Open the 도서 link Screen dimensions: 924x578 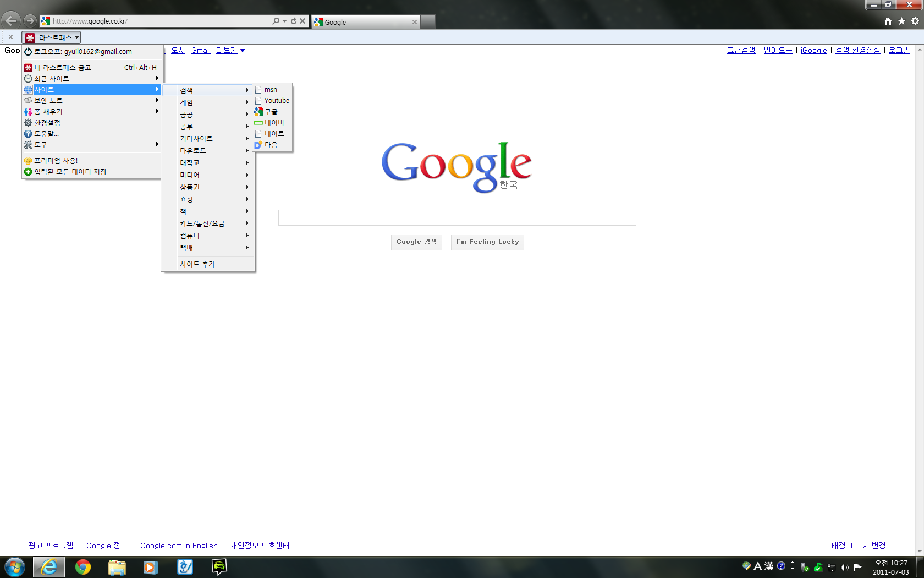pos(178,50)
